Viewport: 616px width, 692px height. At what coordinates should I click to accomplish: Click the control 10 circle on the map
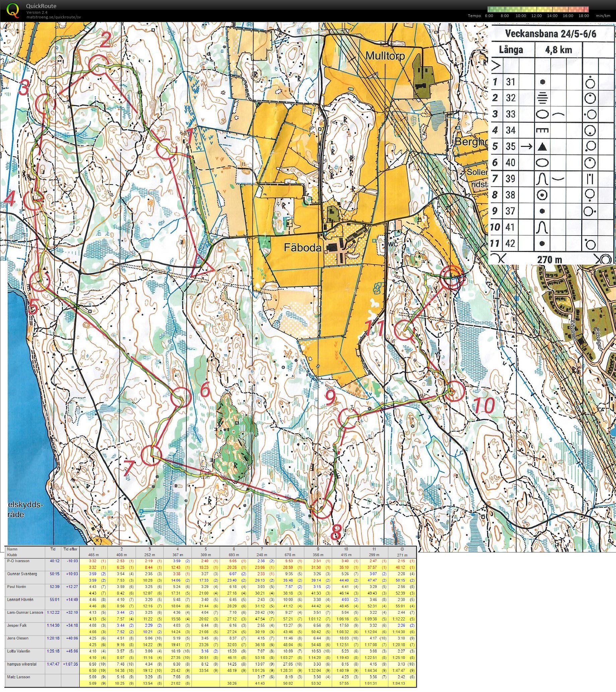coord(453,391)
